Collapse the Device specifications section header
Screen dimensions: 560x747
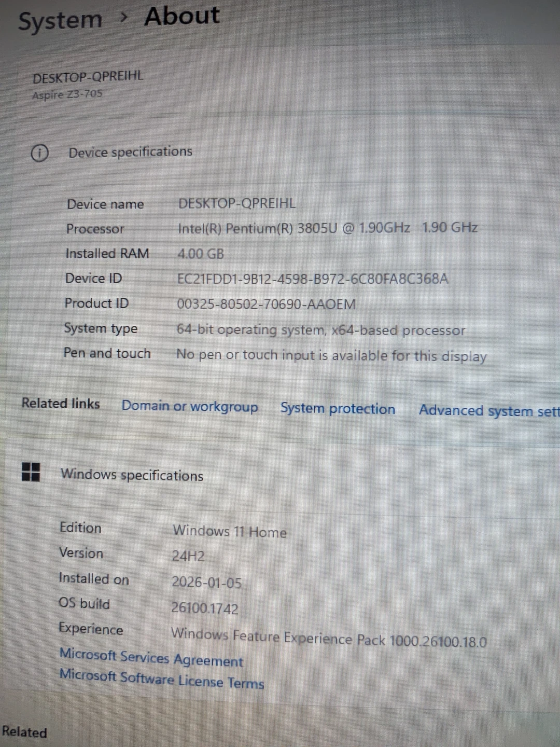pyautogui.click(x=130, y=152)
